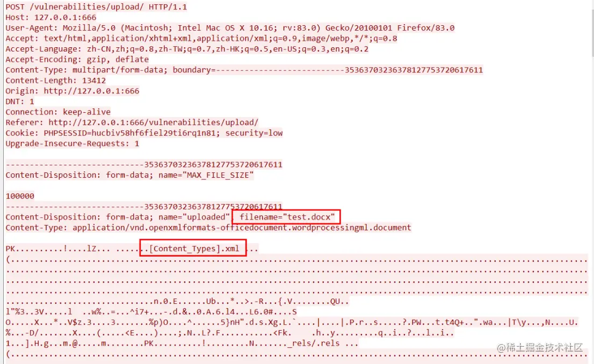Click the Host 127.0.0.1:666 header line

[x=51, y=17]
